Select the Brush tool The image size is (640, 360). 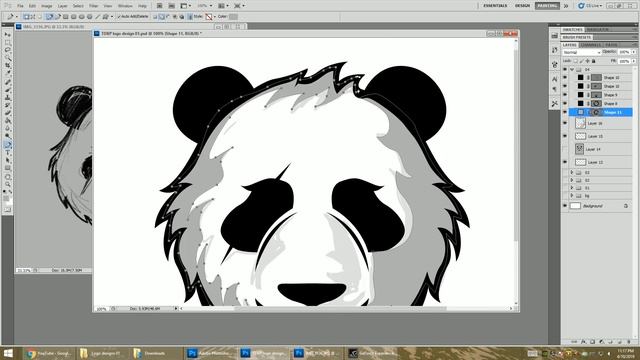click(7, 90)
